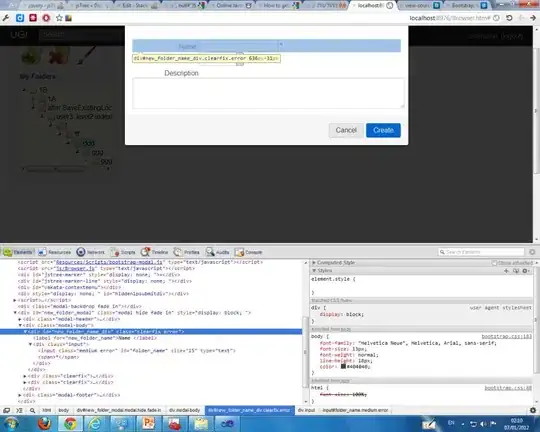Focus the Search Elements field
This screenshot has width=540, height=432.
pos(481,252)
